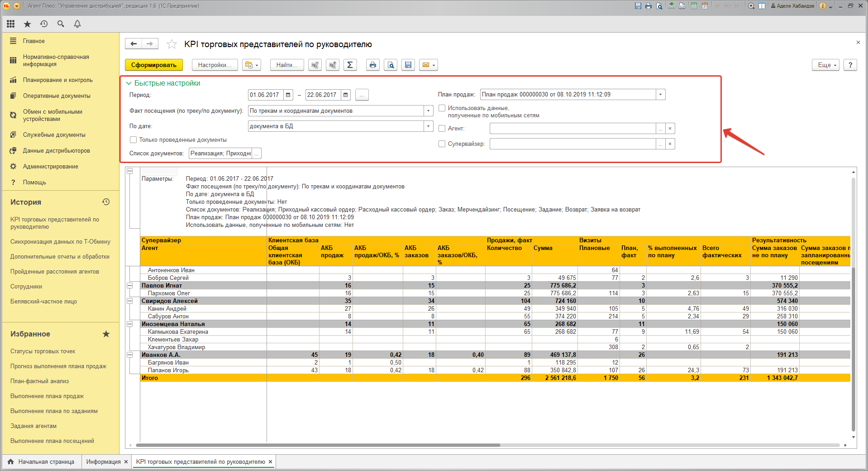
Task: Collapse the Свиридов Алексей group
Action: point(129,301)
